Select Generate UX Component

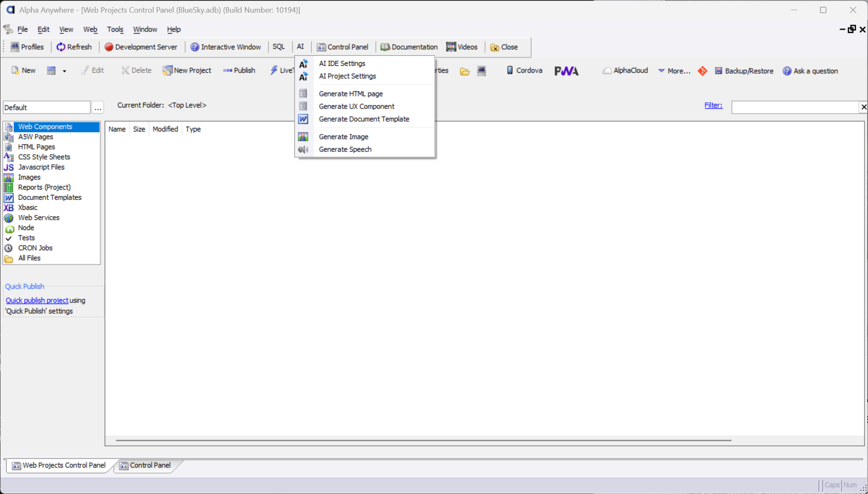point(365,107)
